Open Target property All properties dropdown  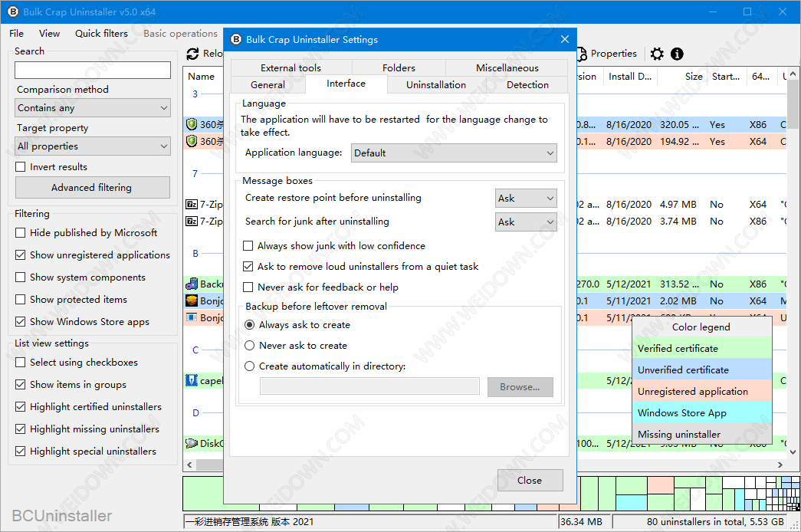click(x=93, y=146)
